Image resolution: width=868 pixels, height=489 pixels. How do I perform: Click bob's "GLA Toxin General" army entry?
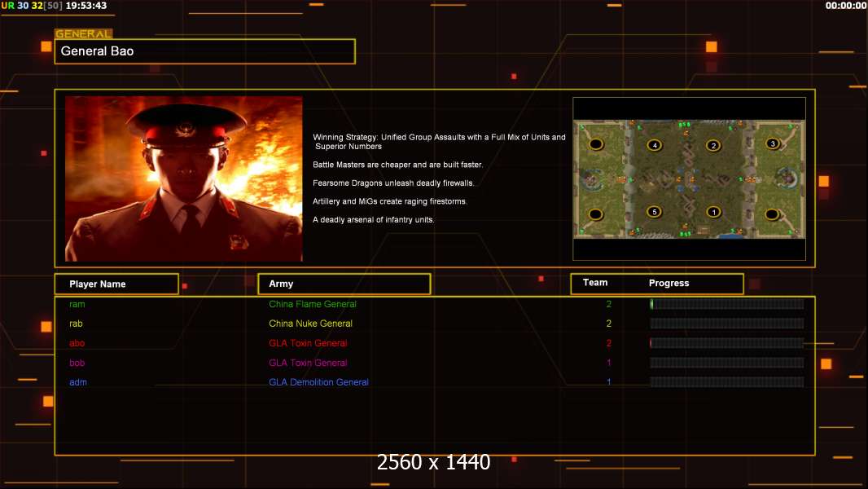pyautogui.click(x=308, y=363)
